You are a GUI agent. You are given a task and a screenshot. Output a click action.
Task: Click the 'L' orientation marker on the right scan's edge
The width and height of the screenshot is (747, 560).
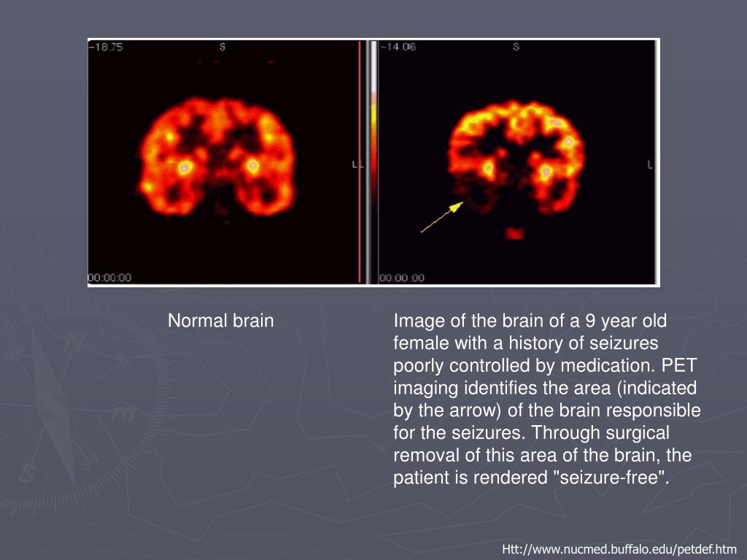coord(650,165)
